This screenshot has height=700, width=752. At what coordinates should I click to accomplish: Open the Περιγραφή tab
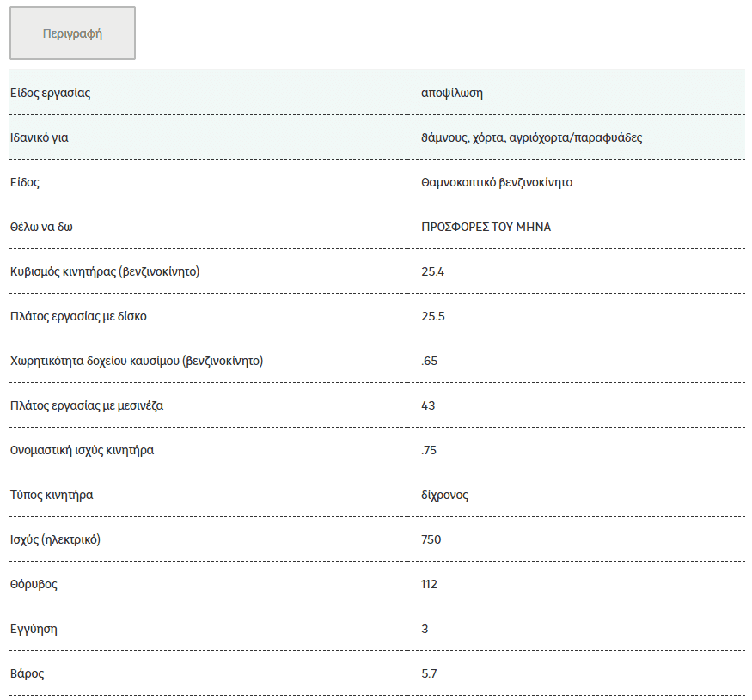[x=72, y=33]
